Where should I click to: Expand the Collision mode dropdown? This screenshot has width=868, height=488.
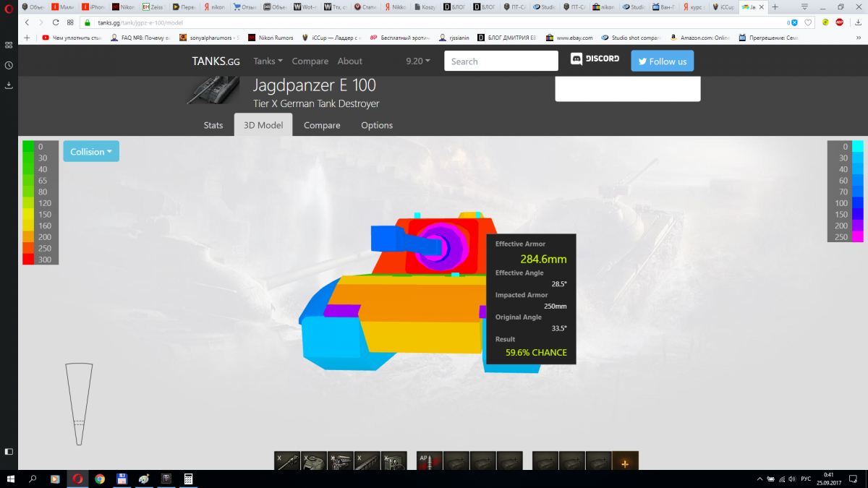(91, 151)
